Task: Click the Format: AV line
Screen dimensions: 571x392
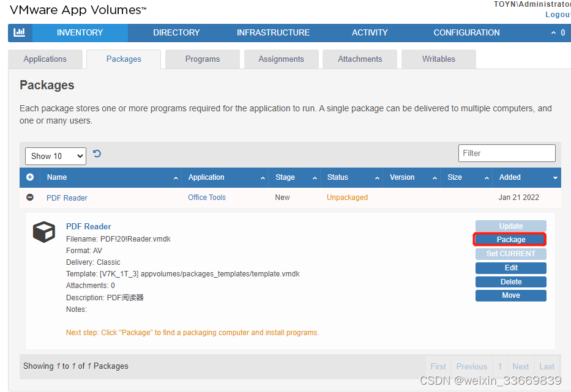Action: click(x=84, y=251)
